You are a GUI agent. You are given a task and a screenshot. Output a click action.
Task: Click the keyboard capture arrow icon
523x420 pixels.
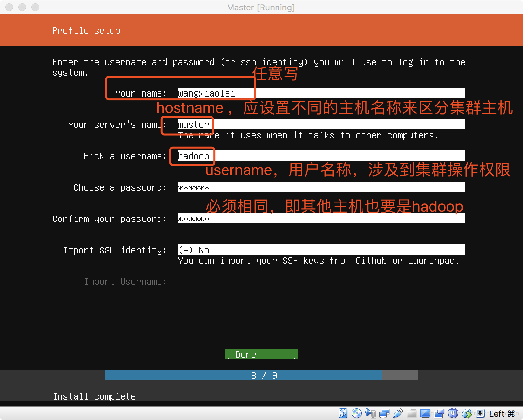pyautogui.click(x=480, y=413)
